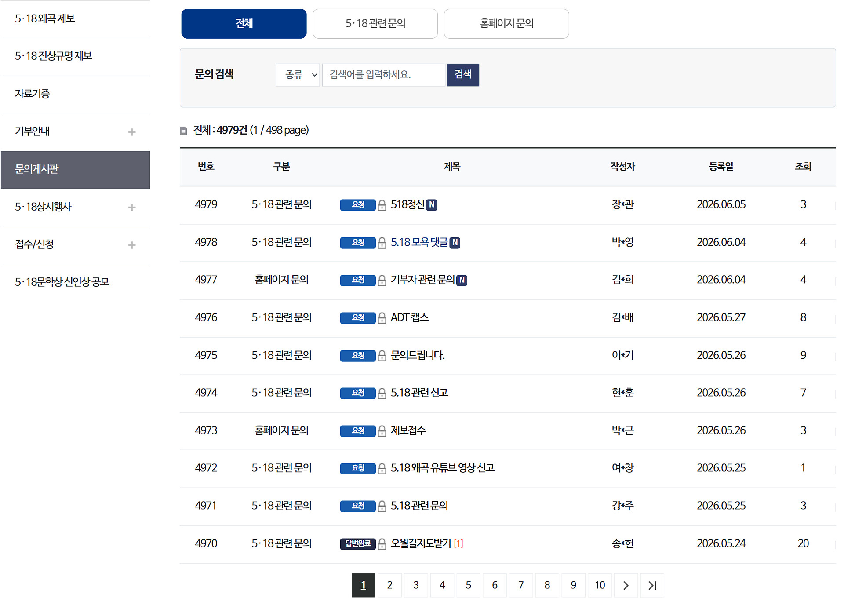
Task: Click the 홈페이지 문의 category in row 4977
Action: pyautogui.click(x=281, y=280)
